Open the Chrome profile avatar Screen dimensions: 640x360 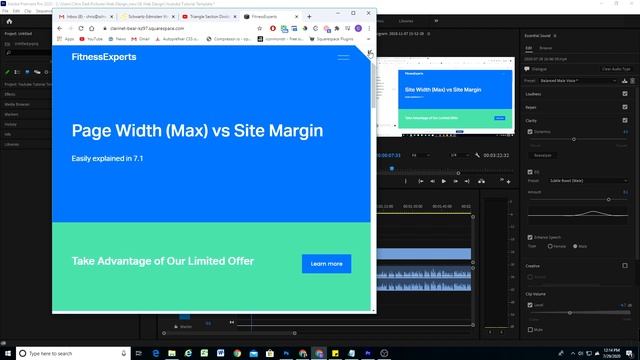pos(358,29)
